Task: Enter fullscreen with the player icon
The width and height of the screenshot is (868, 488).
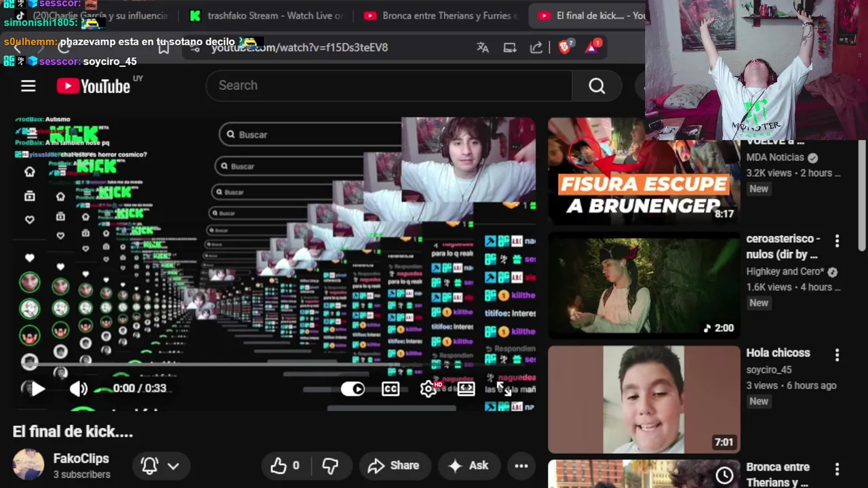Action: (x=504, y=388)
